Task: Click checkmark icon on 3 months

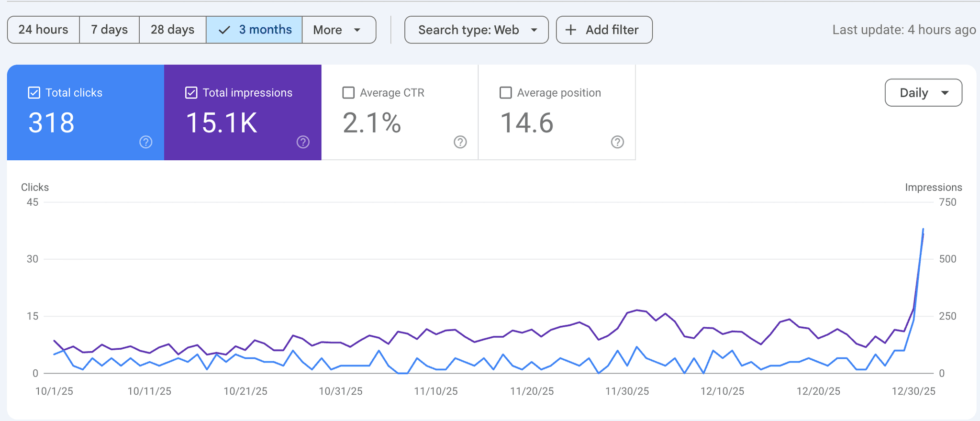Action: click(224, 30)
